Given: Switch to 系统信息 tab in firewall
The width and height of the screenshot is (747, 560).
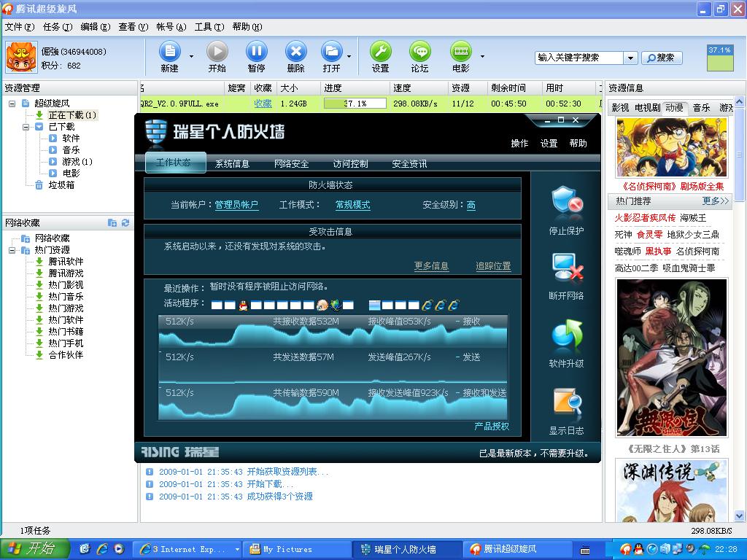Looking at the screenshot, I should (x=233, y=164).
